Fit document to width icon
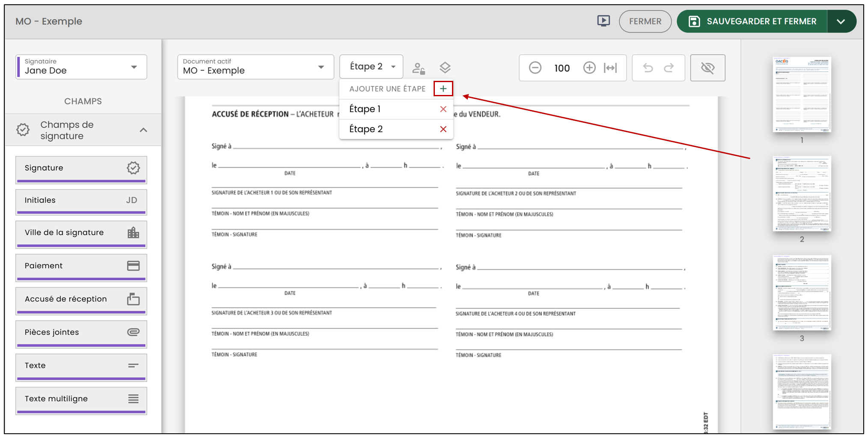Image resolution: width=868 pixels, height=438 pixels. click(610, 68)
